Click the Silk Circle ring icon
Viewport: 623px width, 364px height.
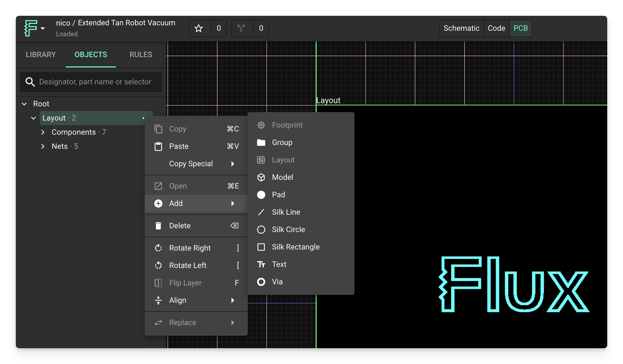pyautogui.click(x=261, y=230)
